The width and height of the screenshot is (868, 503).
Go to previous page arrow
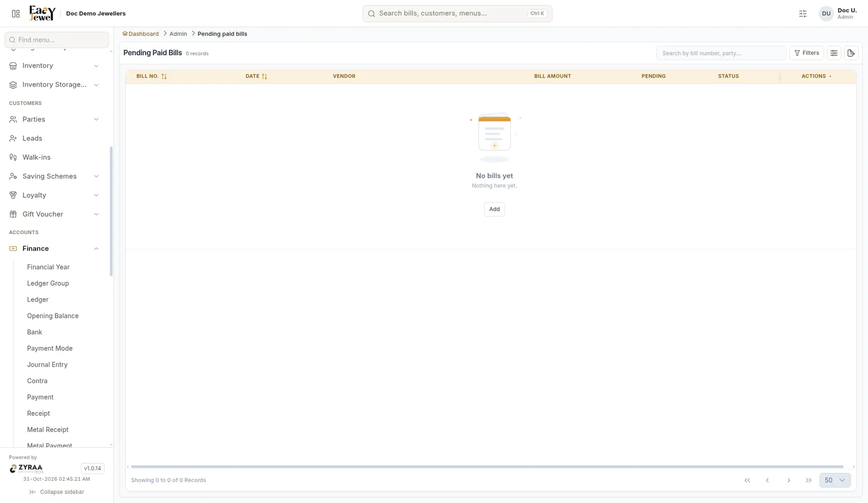click(x=767, y=480)
